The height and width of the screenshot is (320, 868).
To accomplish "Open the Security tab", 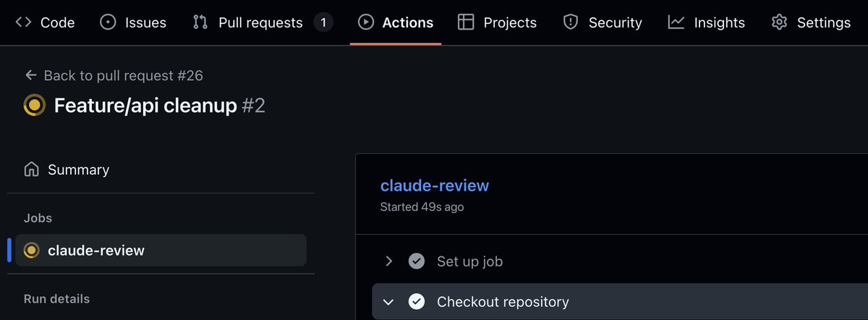I will (603, 22).
